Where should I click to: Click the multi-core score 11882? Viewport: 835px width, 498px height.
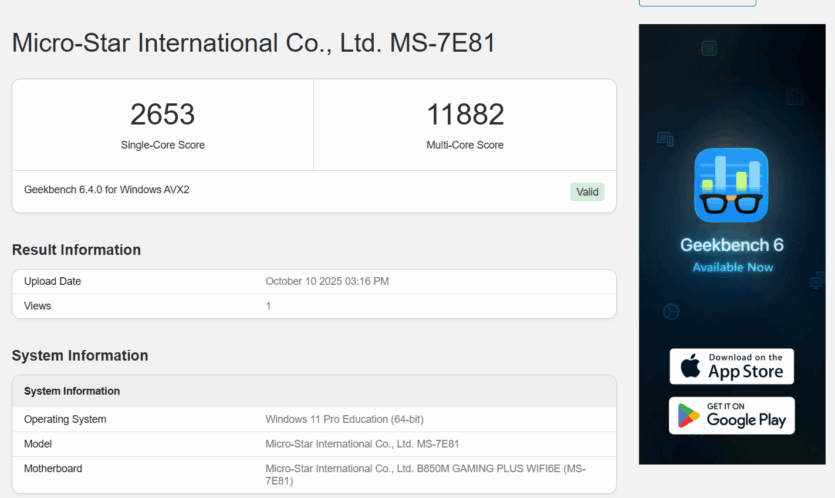465,115
